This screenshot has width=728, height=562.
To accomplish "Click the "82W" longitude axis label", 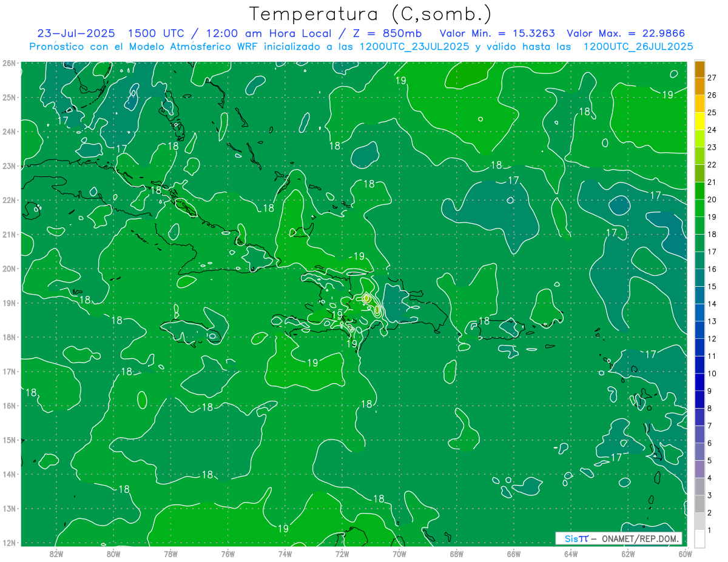I will coord(56,554).
